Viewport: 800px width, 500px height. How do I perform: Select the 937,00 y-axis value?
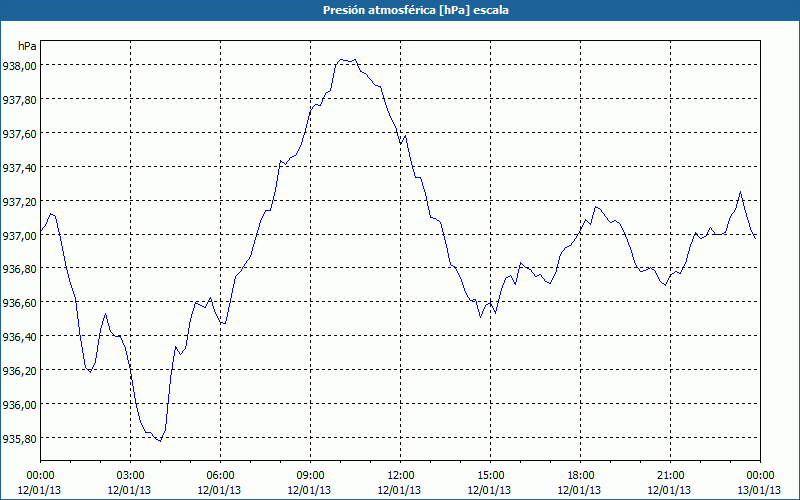[x=19, y=235]
